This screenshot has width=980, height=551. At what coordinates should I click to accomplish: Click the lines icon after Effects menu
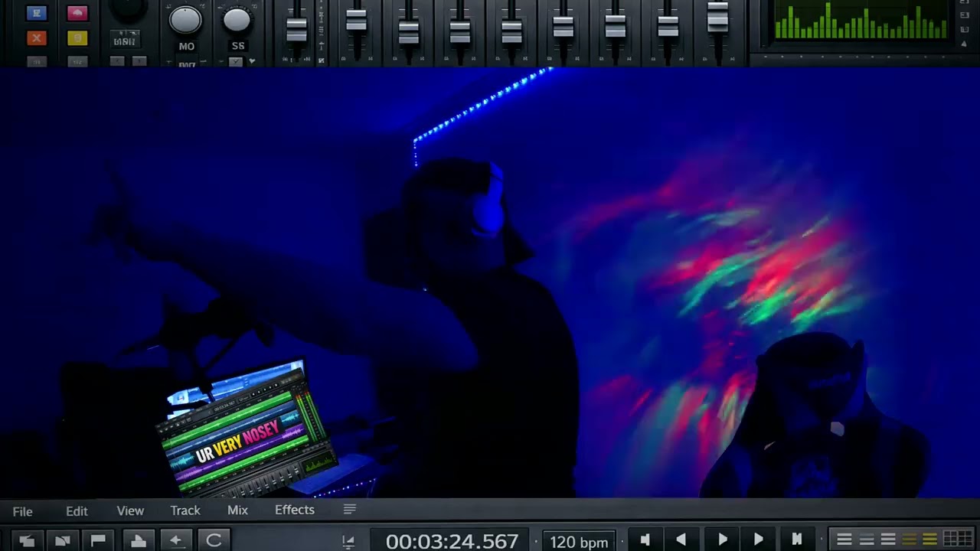click(350, 510)
